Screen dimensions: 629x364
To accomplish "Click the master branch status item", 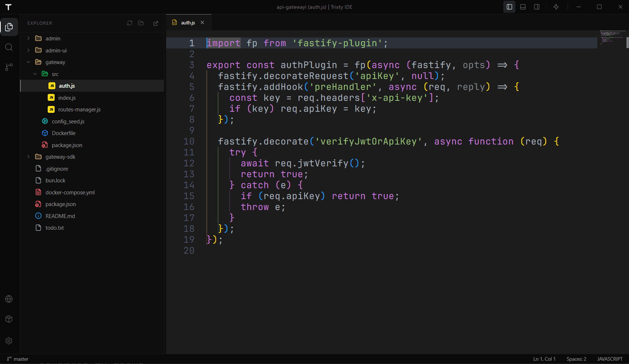I will point(17,359).
